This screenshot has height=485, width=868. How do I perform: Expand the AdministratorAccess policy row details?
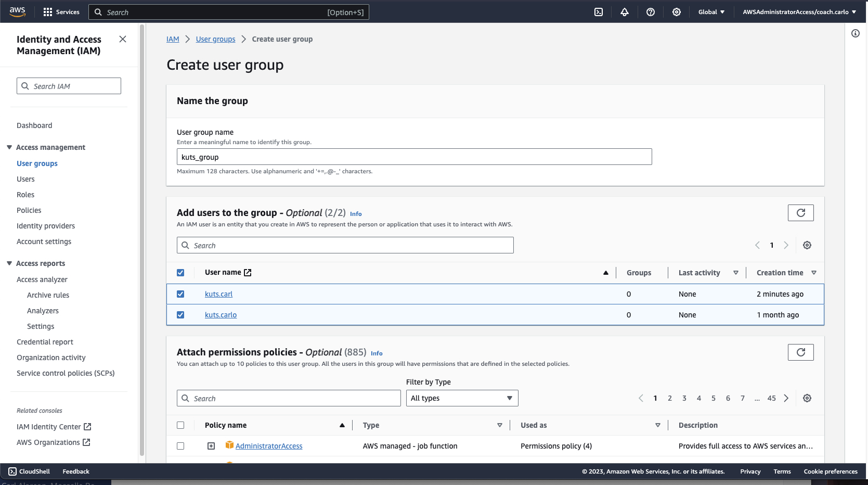211,446
